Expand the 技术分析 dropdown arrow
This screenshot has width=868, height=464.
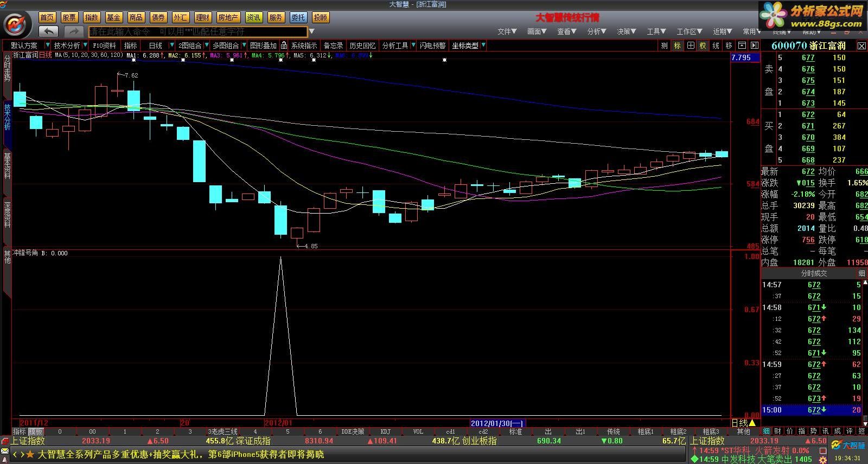[85, 46]
